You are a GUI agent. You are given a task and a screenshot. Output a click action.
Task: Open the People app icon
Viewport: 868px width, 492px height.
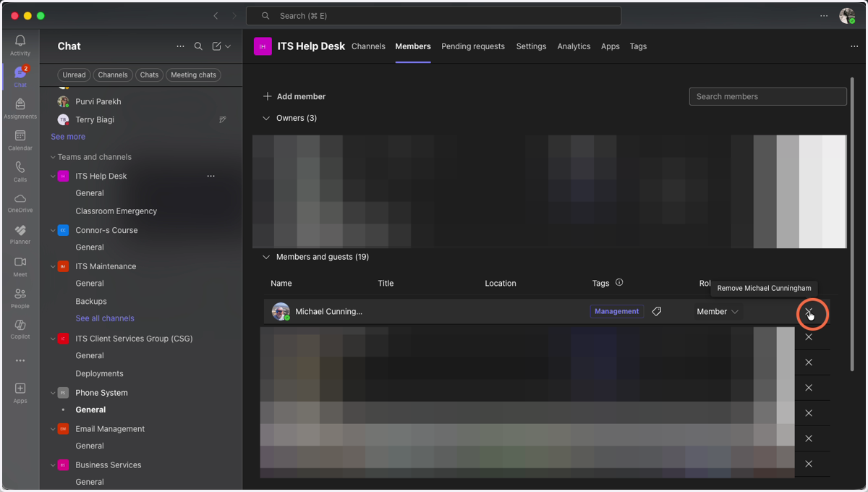(x=20, y=297)
